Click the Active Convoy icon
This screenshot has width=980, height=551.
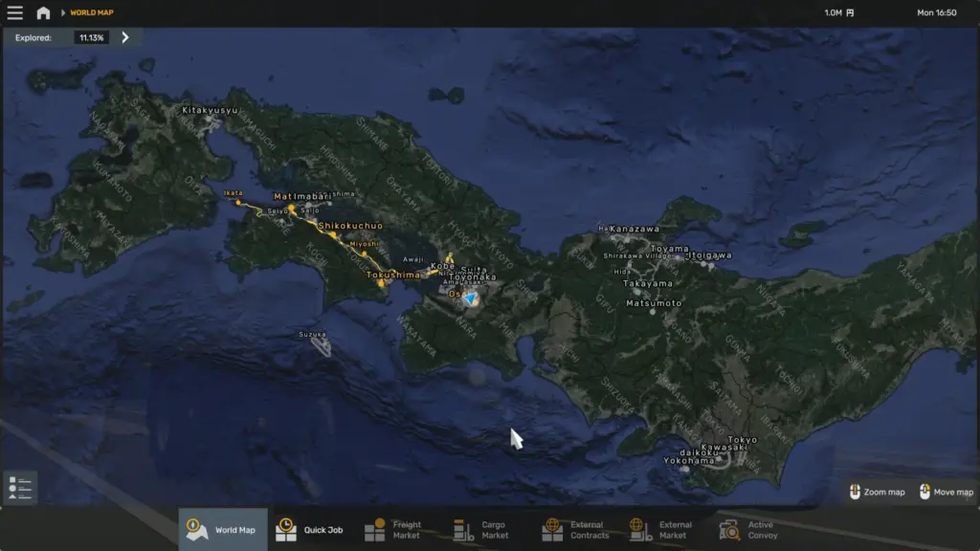(x=729, y=530)
